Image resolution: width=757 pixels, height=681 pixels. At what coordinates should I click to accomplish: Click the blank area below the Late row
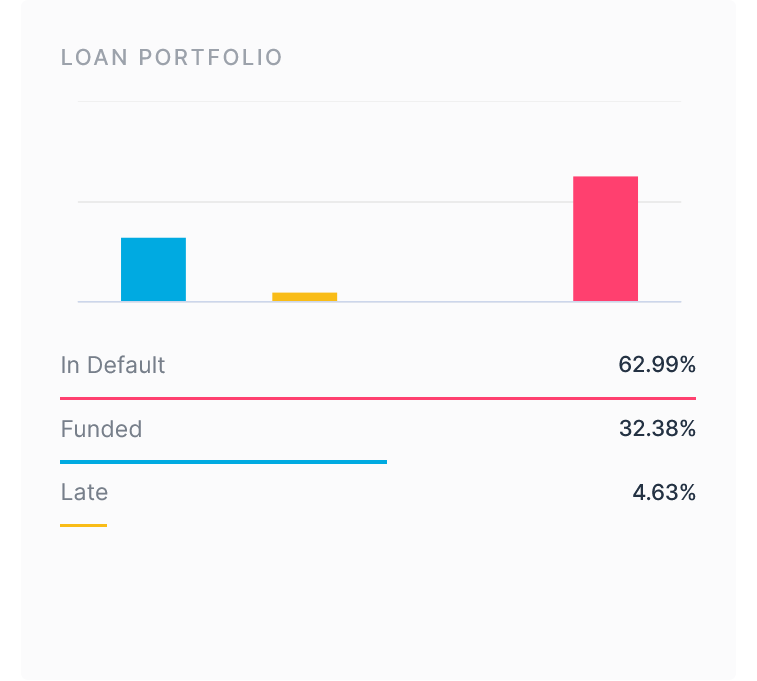[378, 600]
